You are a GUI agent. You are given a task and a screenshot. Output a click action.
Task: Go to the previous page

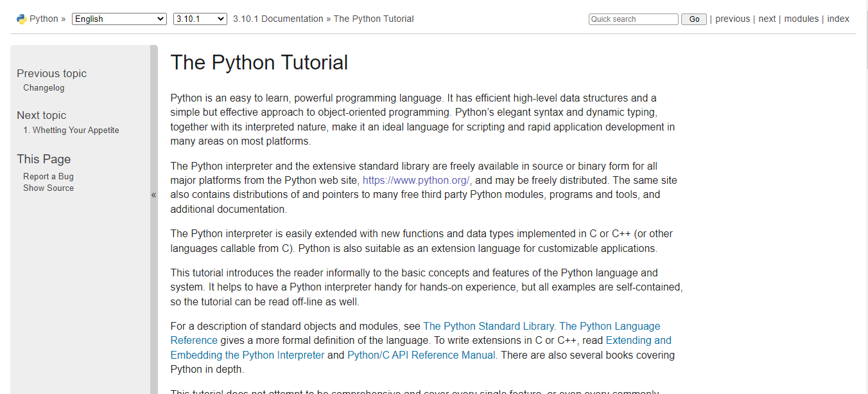[x=733, y=19]
